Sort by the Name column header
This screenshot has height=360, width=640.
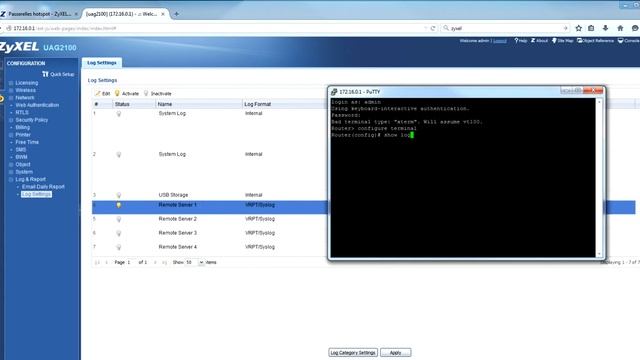pyautogui.click(x=198, y=104)
